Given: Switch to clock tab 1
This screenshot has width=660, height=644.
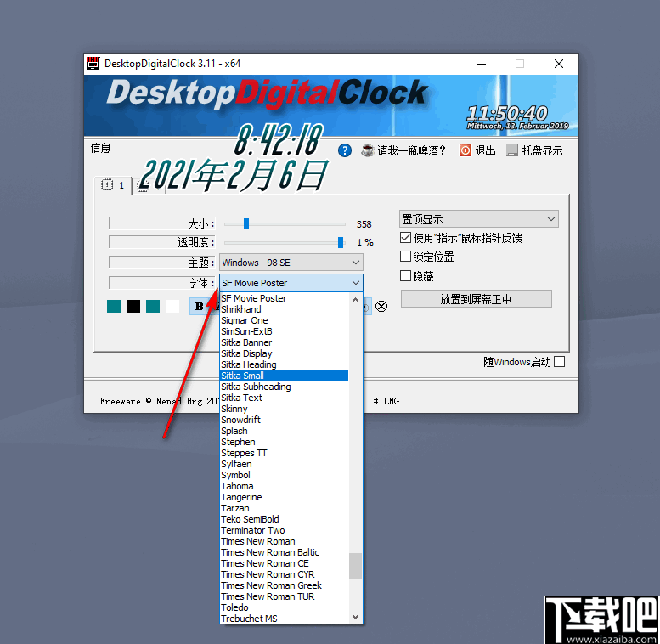Looking at the screenshot, I should [113, 184].
